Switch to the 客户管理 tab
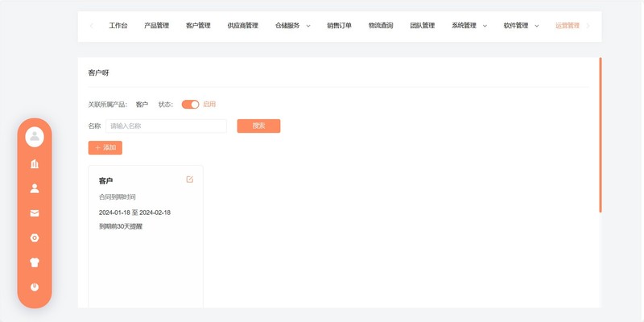644x322 pixels. click(198, 26)
